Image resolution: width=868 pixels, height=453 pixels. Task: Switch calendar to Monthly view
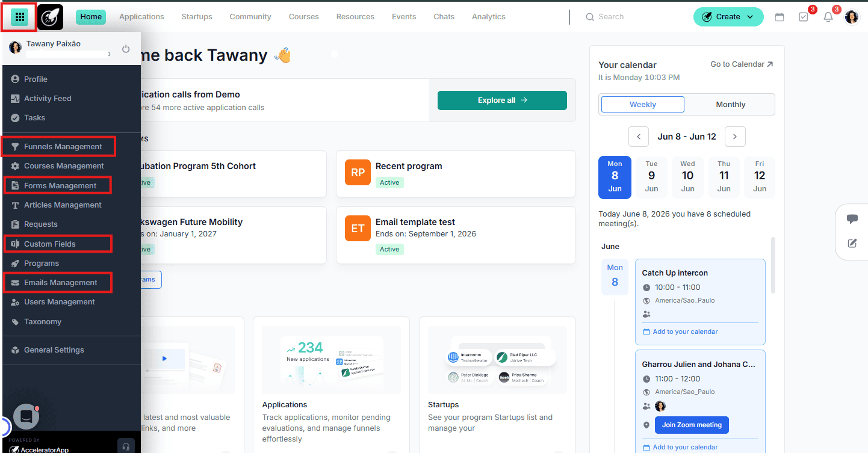pyautogui.click(x=730, y=105)
